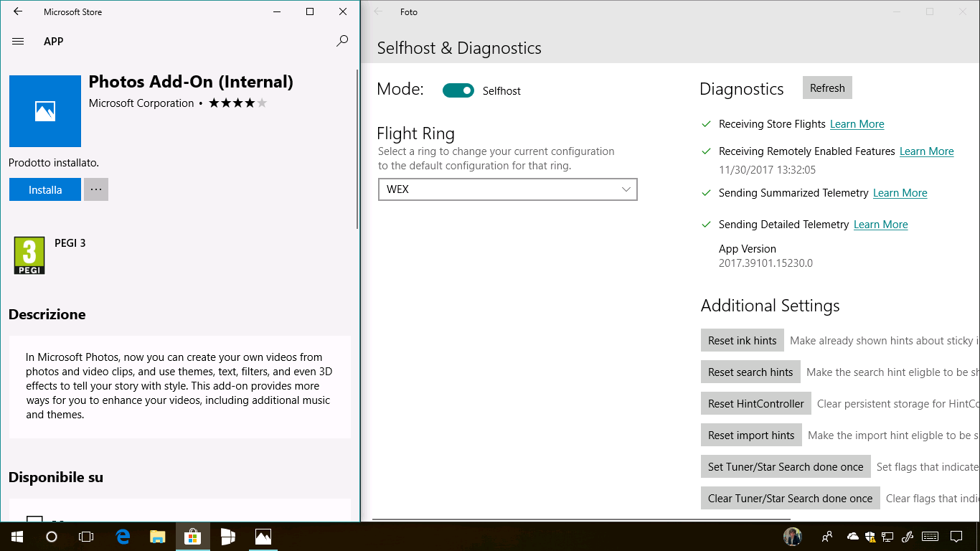Open Task View from the taskbar
Image resolution: width=980 pixels, height=551 pixels.
[86, 537]
